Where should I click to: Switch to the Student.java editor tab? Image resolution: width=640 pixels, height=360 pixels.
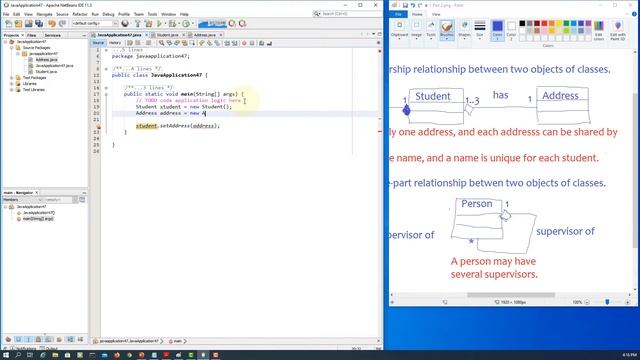point(167,35)
